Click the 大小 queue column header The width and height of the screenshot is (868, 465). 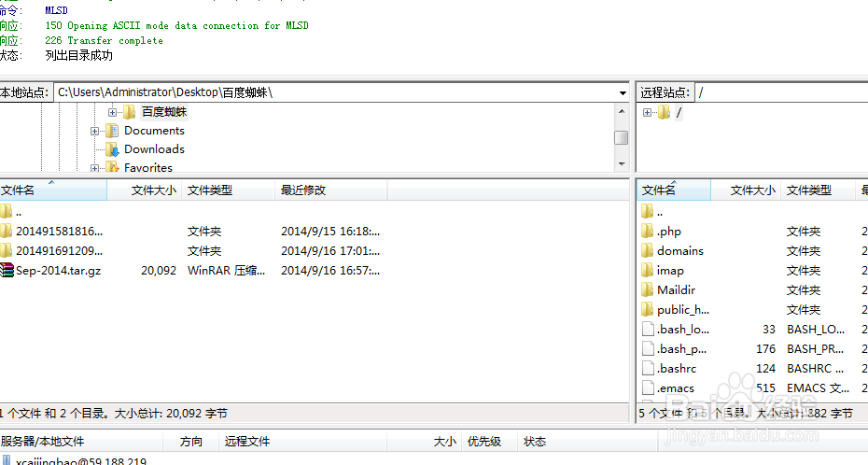[424, 442]
